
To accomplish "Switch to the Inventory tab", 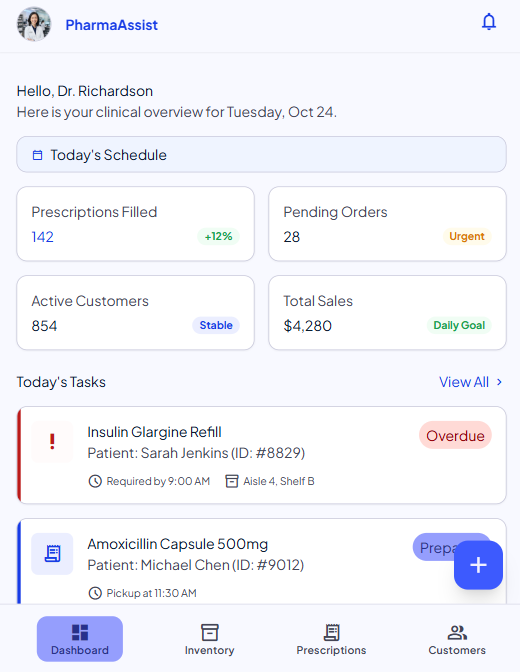I will point(210,639).
